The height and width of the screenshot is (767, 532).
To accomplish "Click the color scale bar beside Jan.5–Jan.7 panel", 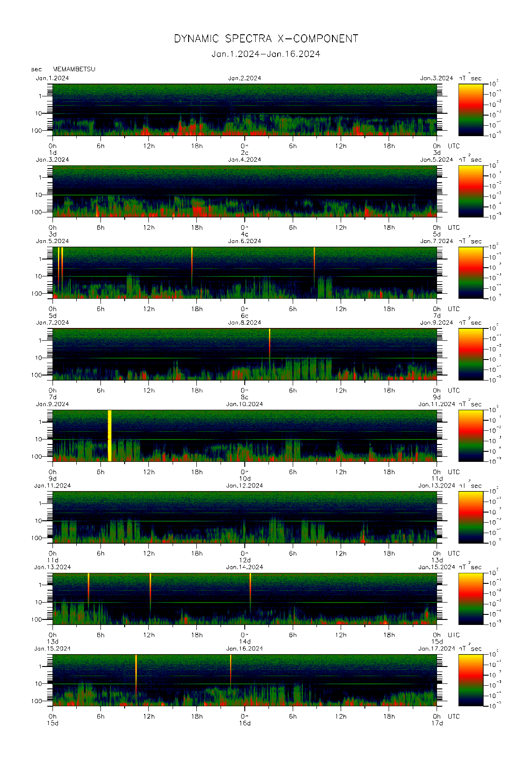I will click(471, 273).
